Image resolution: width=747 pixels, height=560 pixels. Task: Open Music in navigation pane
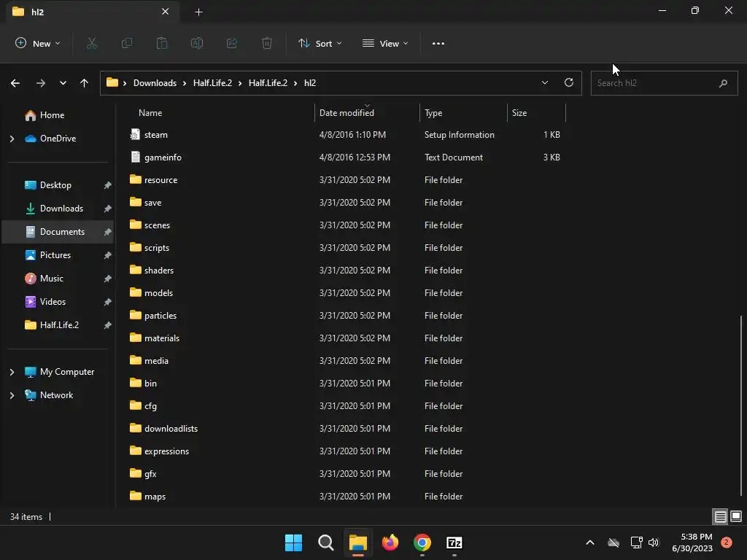[x=52, y=279]
